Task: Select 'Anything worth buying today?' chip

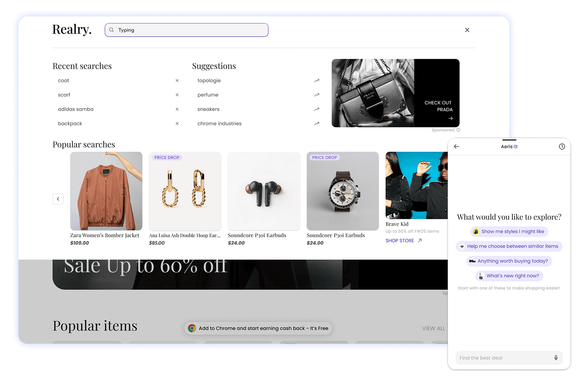Action: 509,261
